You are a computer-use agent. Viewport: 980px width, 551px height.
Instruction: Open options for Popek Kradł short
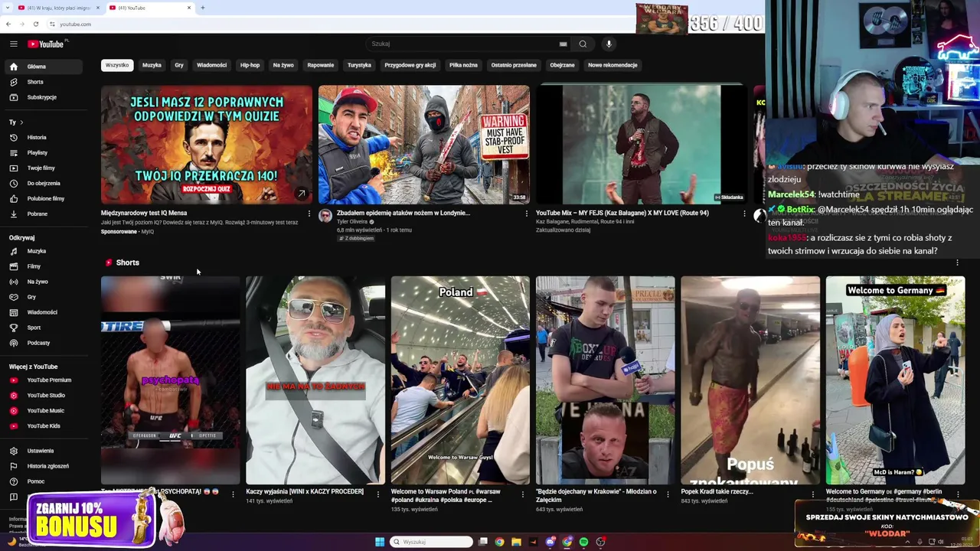pyautogui.click(x=812, y=494)
